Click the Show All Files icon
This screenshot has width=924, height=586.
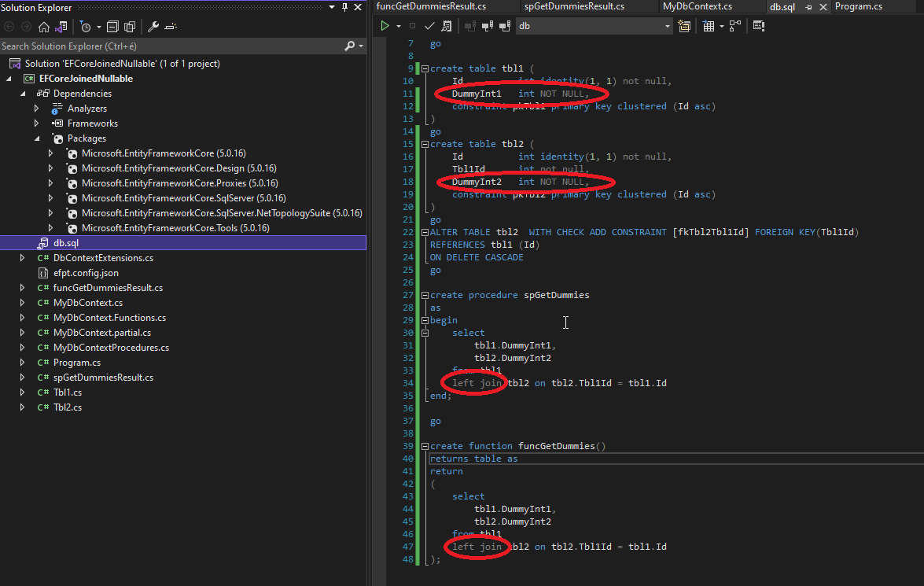(131, 27)
